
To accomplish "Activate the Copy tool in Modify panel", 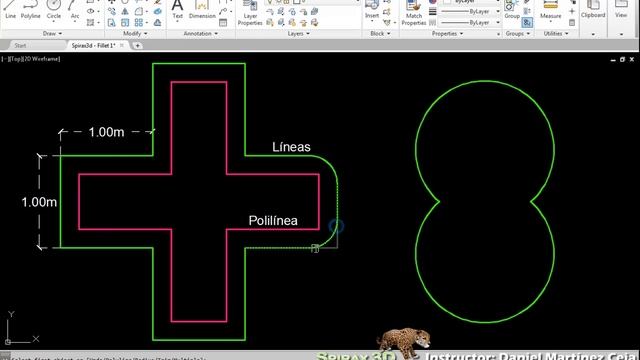I will click(x=111, y=12).
